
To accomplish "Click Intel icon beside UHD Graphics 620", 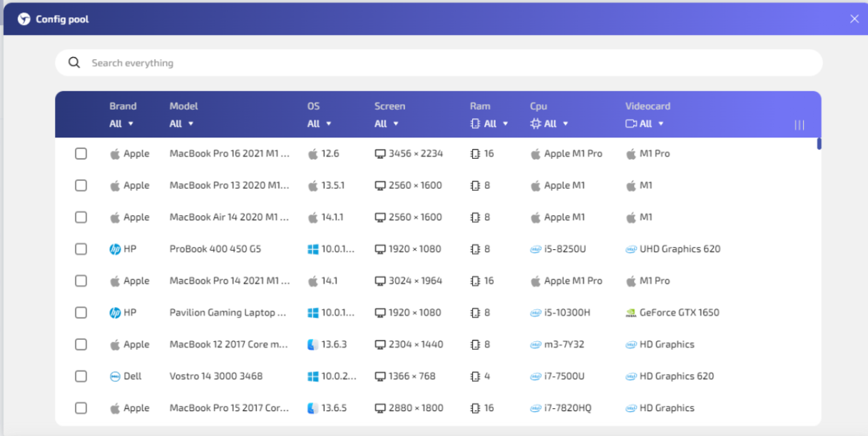I will pos(631,249).
